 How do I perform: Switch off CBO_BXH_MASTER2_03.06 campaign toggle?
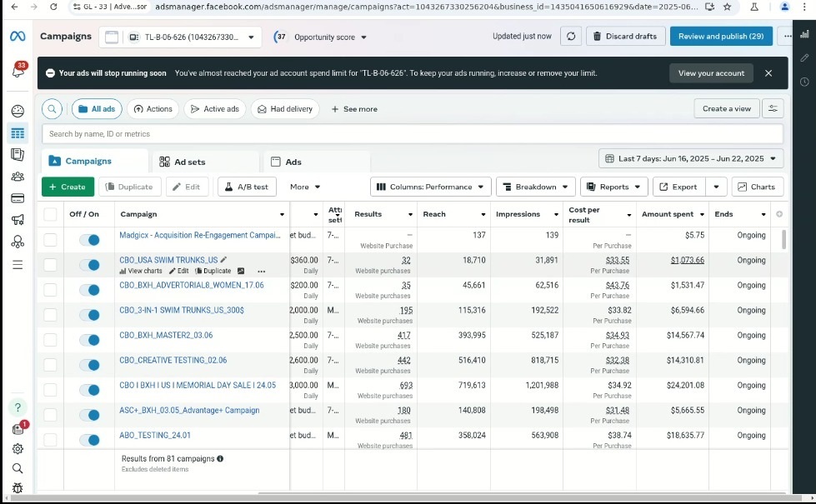89,340
